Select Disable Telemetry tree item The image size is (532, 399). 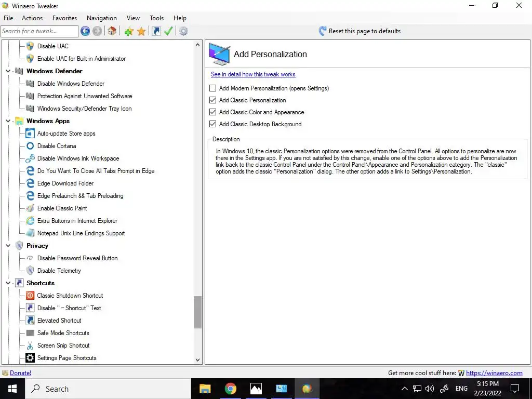[x=59, y=270]
